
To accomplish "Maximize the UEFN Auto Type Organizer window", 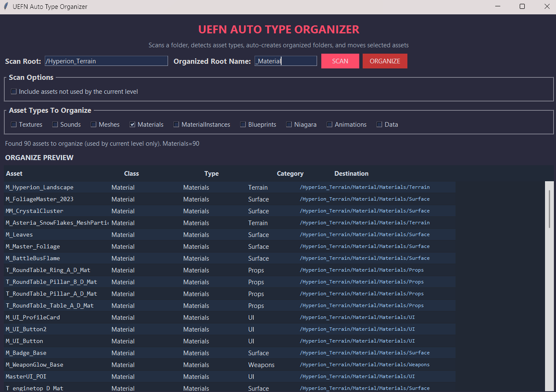I will (522, 6).
